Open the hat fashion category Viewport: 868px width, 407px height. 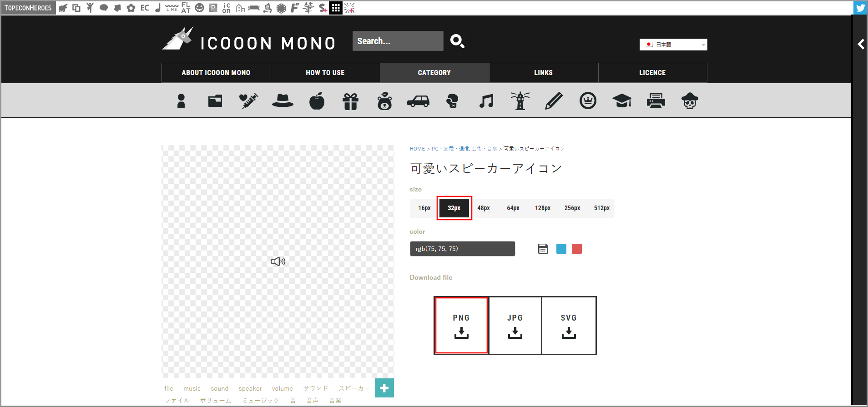click(283, 100)
